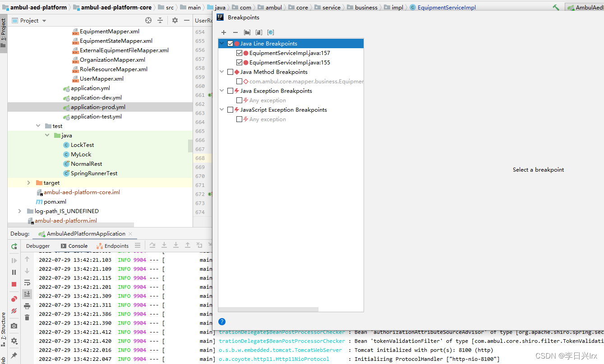Collapse all in Project panel

click(x=160, y=20)
